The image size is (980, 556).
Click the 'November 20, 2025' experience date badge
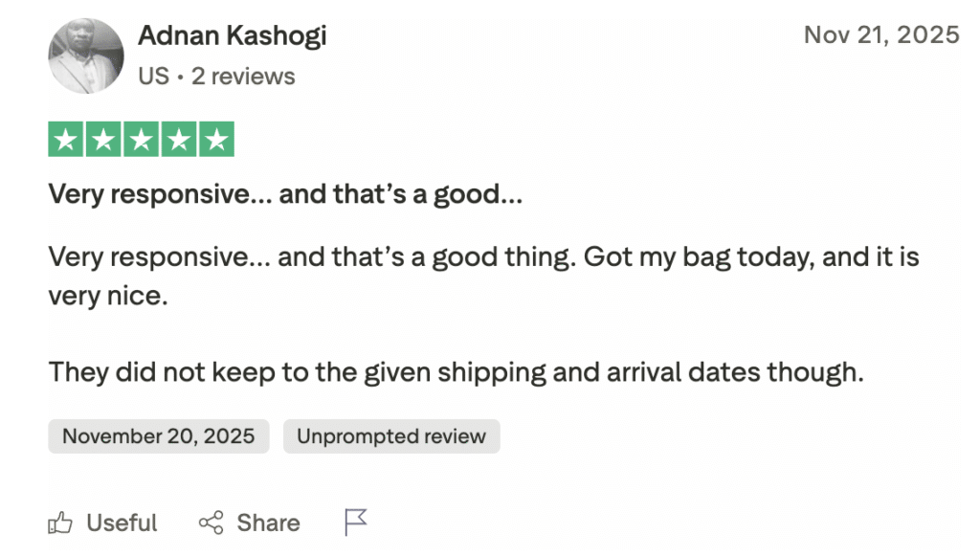(x=159, y=436)
